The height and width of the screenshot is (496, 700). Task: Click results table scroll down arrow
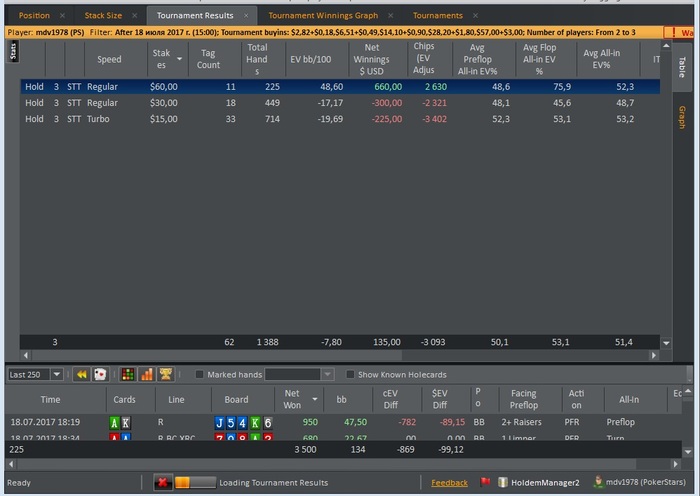pyautogui.click(x=666, y=343)
